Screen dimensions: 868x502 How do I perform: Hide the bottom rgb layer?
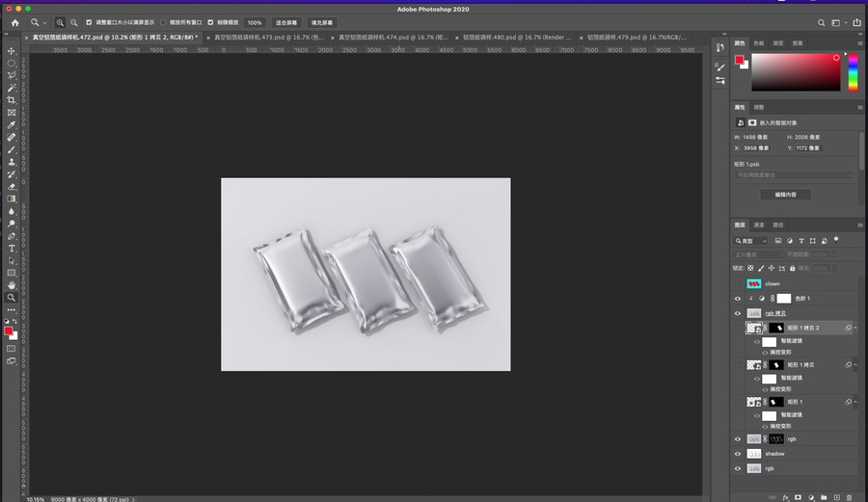pyautogui.click(x=738, y=468)
